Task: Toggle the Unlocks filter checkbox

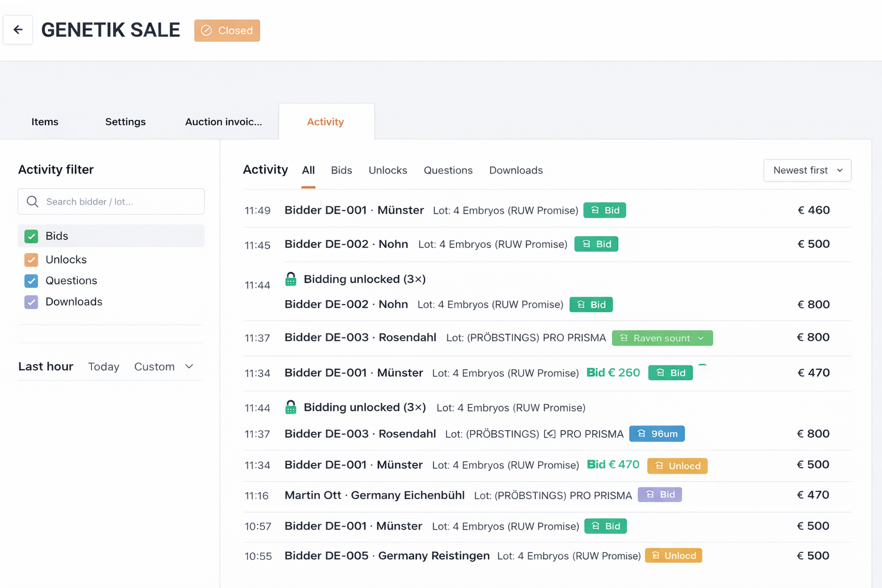Action: 32,260
